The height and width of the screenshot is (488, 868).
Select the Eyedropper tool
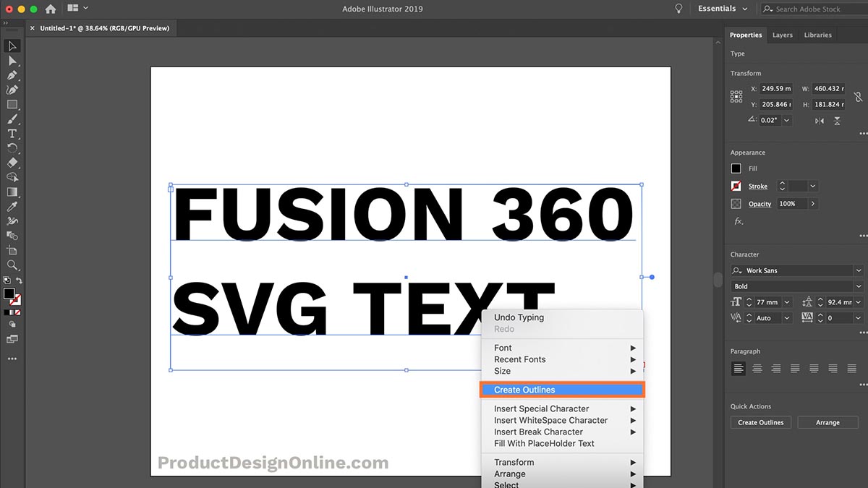pos(12,207)
